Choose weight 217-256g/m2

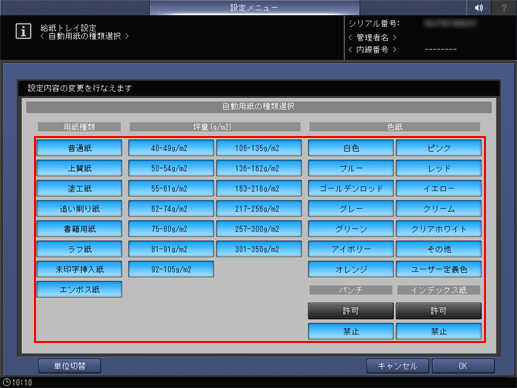(x=259, y=209)
